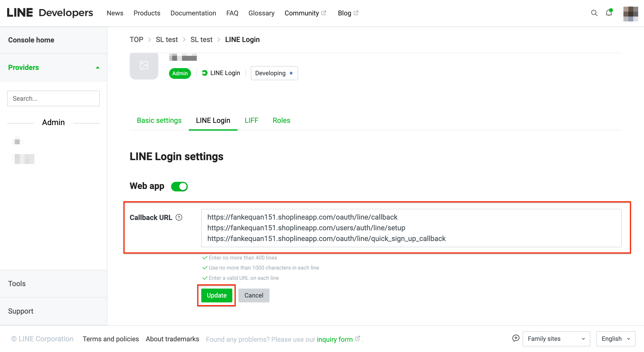Click the first SL test breadcrumb
The height and width of the screenshot is (352, 644).
[x=167, y=40]
